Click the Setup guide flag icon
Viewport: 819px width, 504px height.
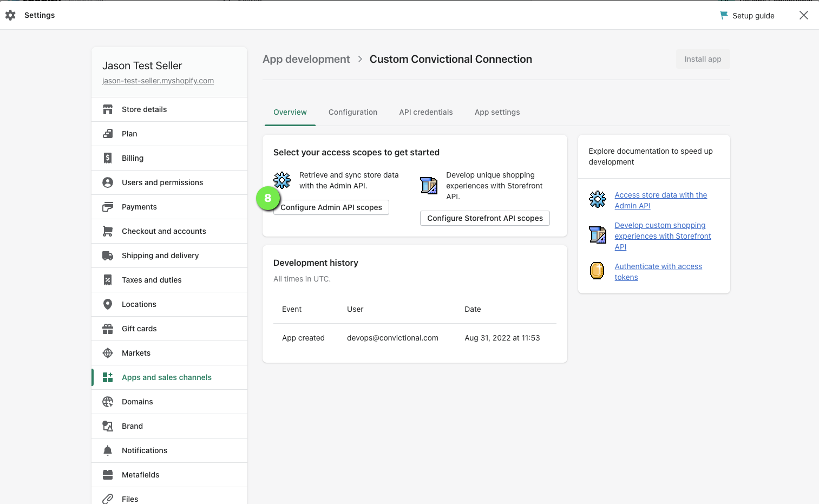(x=724, y=15)
